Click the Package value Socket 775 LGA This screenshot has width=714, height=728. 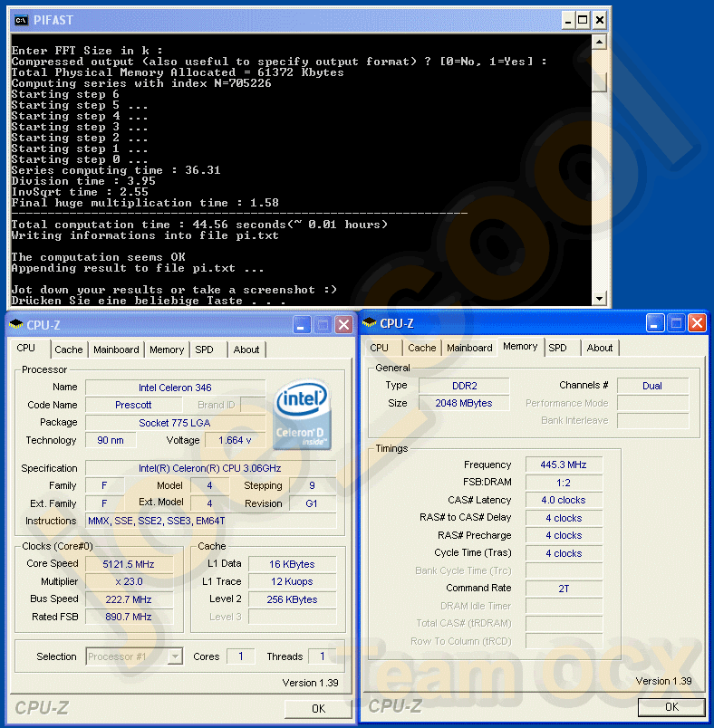coord(175,423)
